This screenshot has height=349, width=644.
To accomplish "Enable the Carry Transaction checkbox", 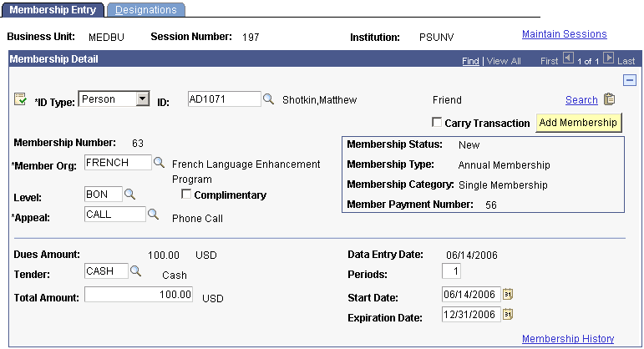I will (x=437, y=123).
